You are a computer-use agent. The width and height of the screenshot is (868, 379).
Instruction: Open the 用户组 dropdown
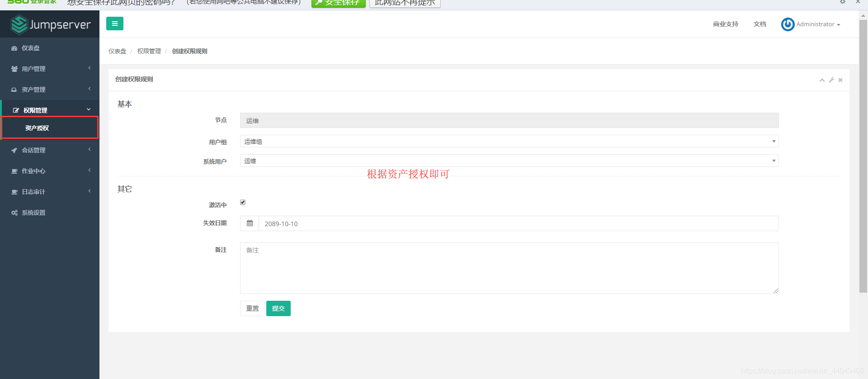[509, 142]
